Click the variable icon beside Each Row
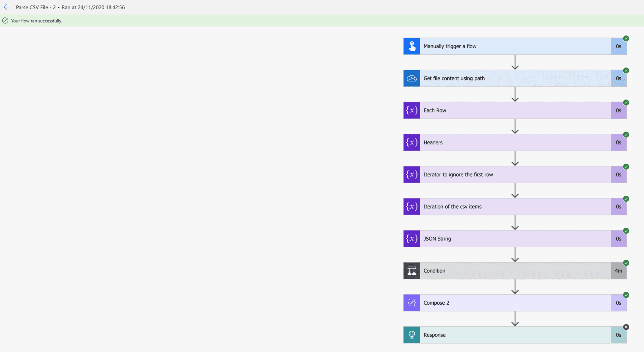 tap(412, 110)
